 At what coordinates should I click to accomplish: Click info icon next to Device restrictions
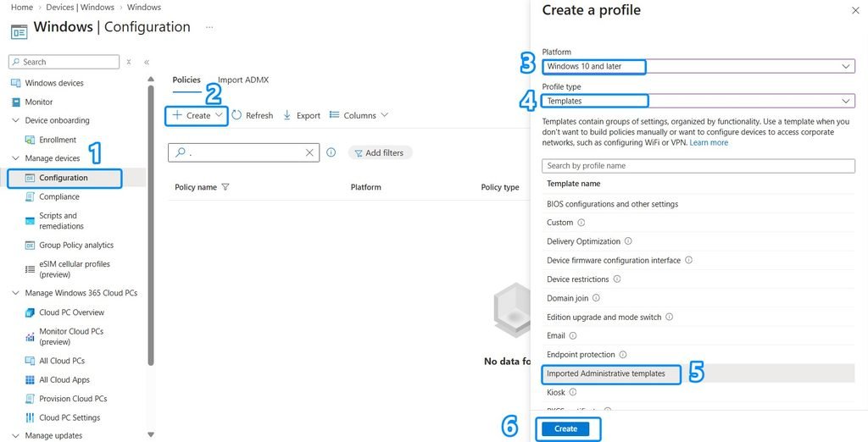[617, 279]
